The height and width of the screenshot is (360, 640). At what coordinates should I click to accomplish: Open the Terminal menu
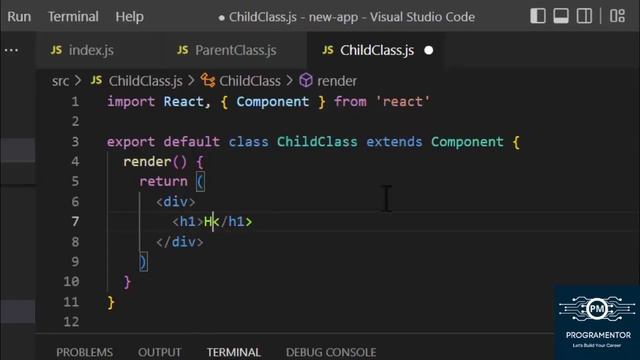coord(73,17)
